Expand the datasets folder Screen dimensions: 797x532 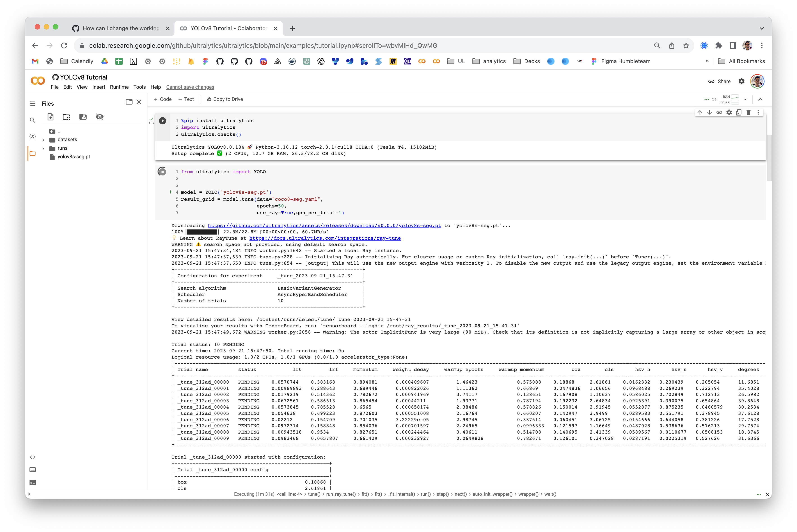pyautogui.click(x=44, y=139)
